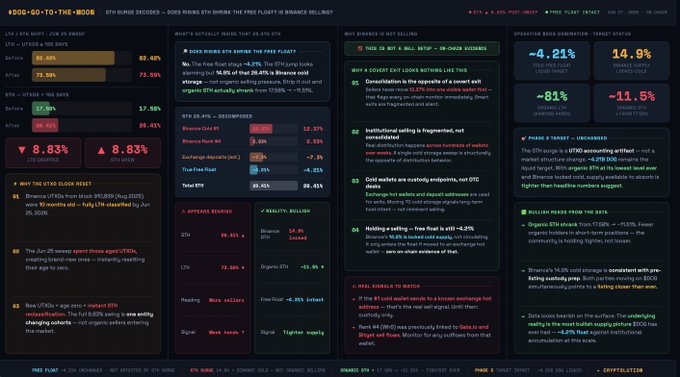
Task: Click the warning icon beside 'Real signals to watch'
Action: click(x=354, y=286)
